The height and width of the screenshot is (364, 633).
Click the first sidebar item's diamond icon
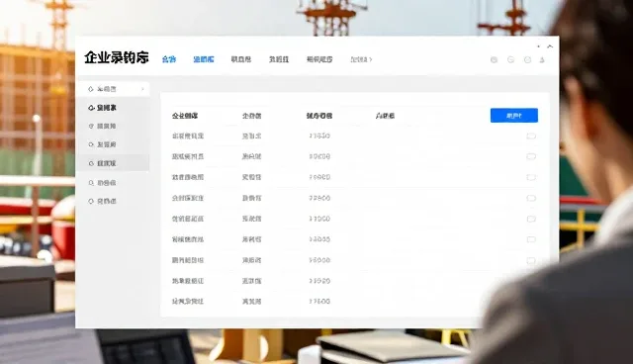[91, 89]
